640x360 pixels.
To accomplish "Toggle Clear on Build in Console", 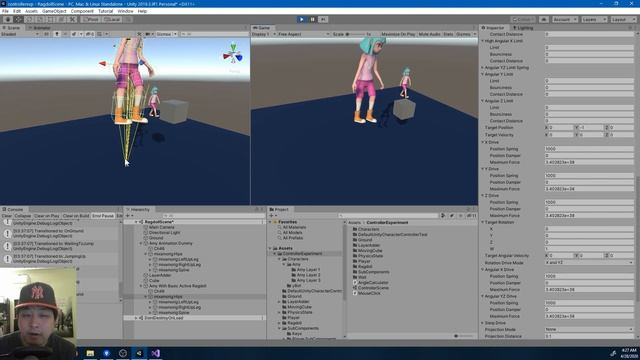I will click(x=76, y=216).
